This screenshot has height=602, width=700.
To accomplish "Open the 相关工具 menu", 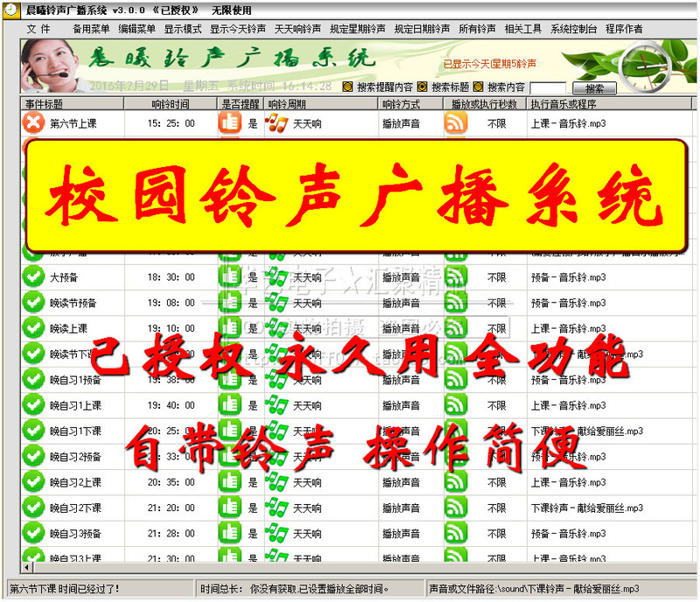I will coord(523,29).
